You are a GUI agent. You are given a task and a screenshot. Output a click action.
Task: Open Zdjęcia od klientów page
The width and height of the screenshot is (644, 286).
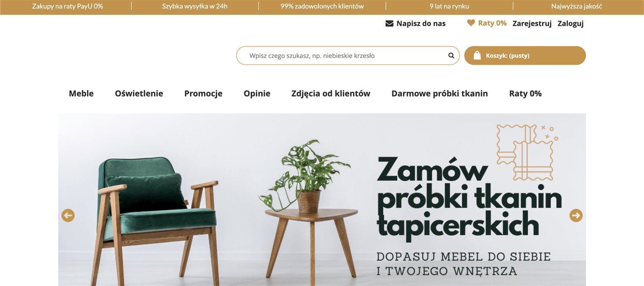click(331, 94)
